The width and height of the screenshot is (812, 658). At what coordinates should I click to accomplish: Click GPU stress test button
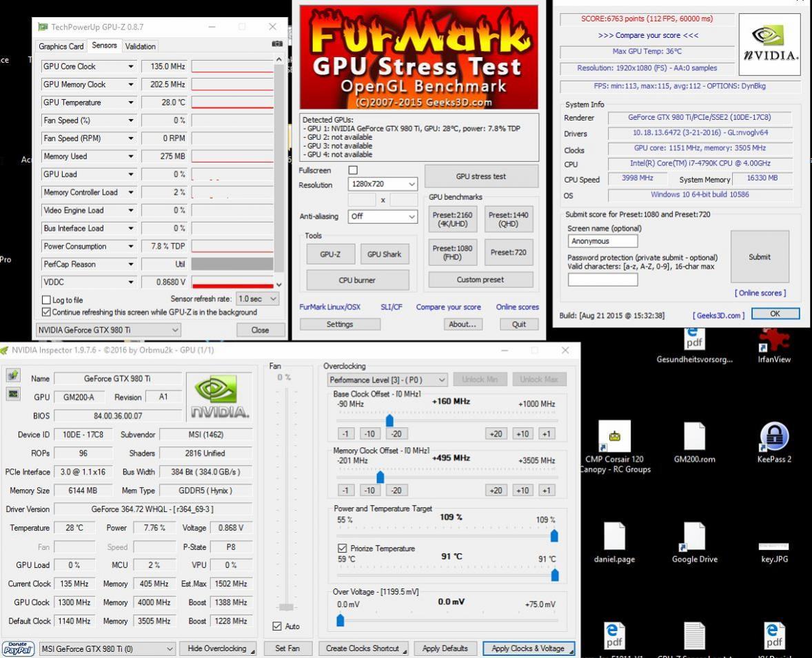click(481, 176)
